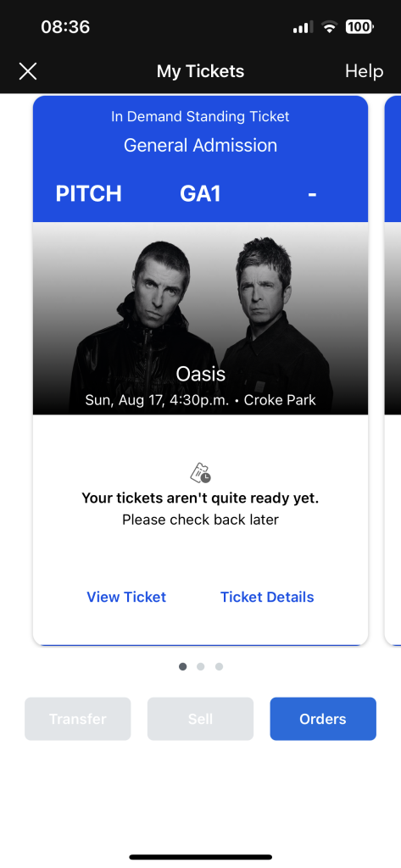Tap the Wi-Fi icon in status bar

pos(330,26)
